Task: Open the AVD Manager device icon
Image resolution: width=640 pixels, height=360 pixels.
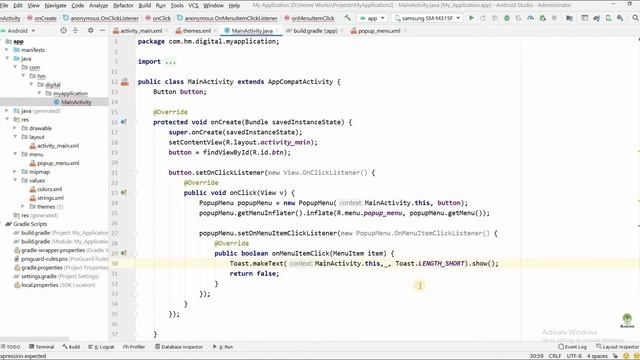Action: (608, 18)
